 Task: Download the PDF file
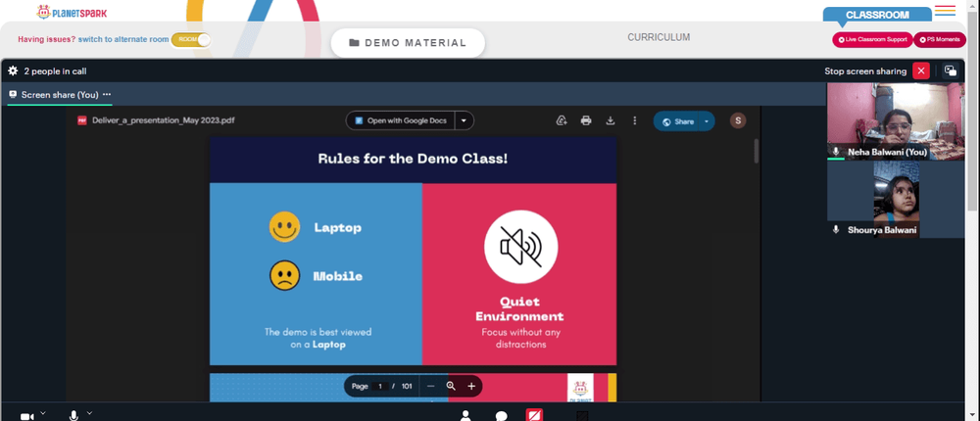610,120
